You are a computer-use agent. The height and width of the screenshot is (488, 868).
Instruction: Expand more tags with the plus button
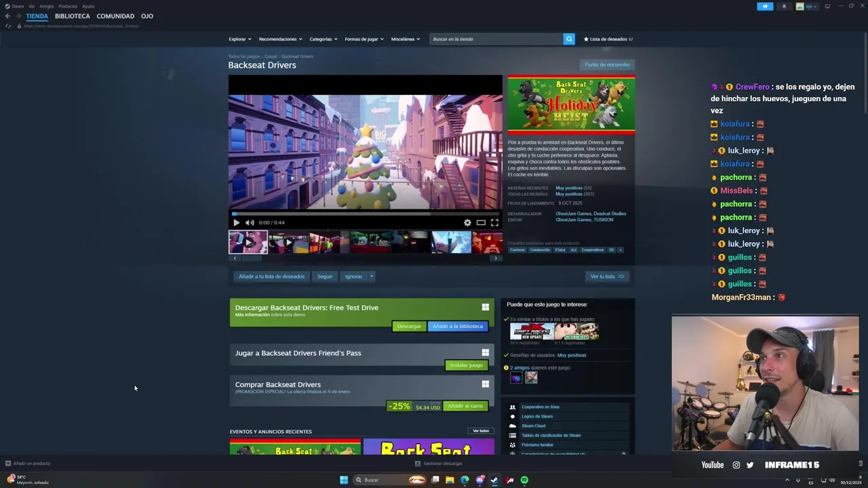tap(620, 249)
